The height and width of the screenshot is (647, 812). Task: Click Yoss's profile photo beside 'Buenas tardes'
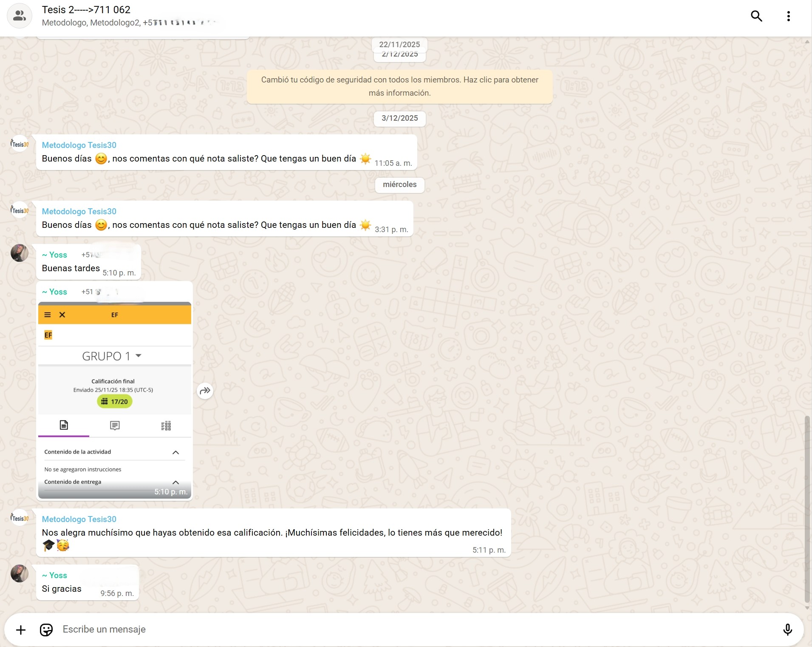pyautogui.click(x=20, y=253)
